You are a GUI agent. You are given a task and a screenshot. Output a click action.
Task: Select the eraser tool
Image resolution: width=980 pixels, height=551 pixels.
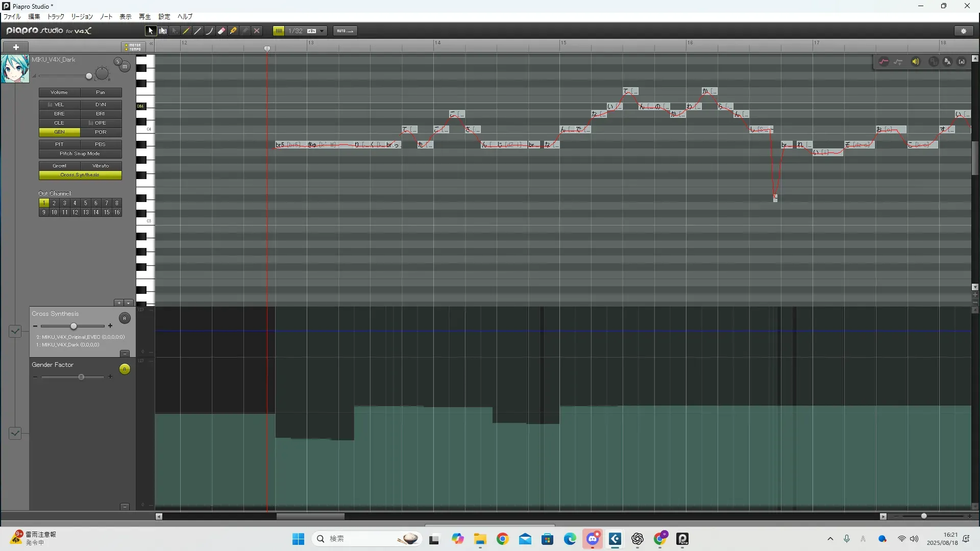(222, 31)
